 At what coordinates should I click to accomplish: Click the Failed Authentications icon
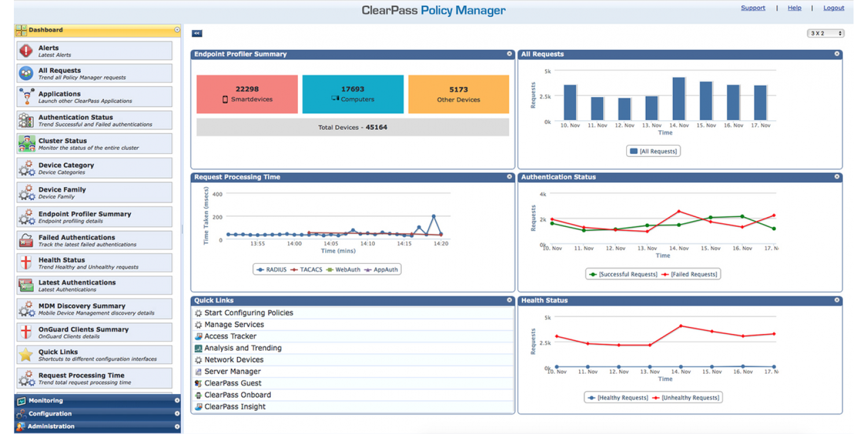[26, 240]
